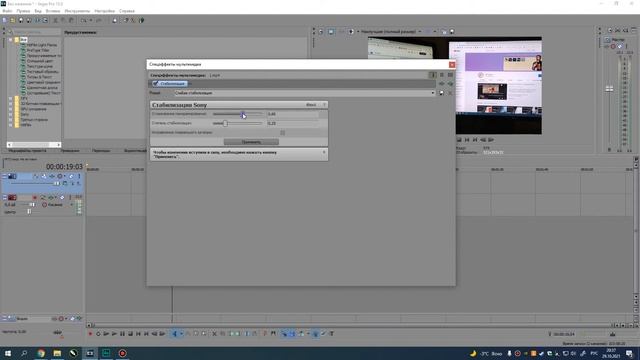Click the timecode display 00:00:19:03
The width and height of the screenshot is (640, 360).
64,167
